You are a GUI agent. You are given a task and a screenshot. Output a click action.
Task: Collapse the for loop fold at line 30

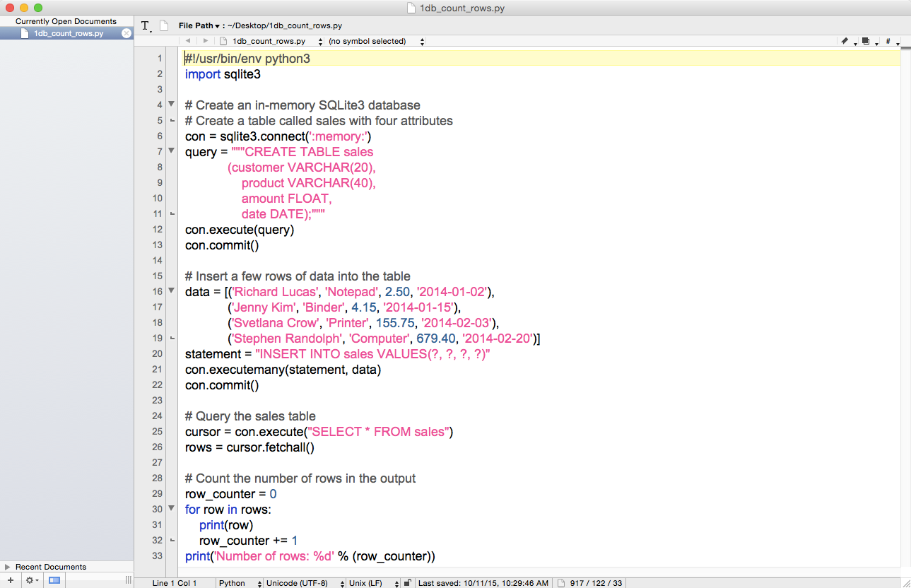pyautogui.click(x=171, y=508)
